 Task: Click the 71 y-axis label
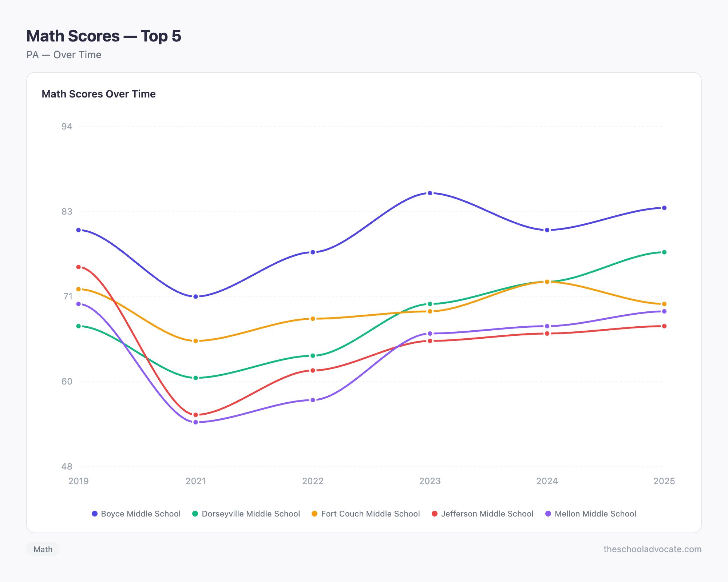68,296
